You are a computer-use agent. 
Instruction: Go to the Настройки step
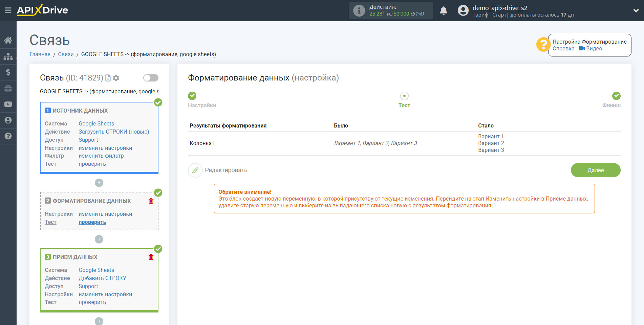coord(202,105)
